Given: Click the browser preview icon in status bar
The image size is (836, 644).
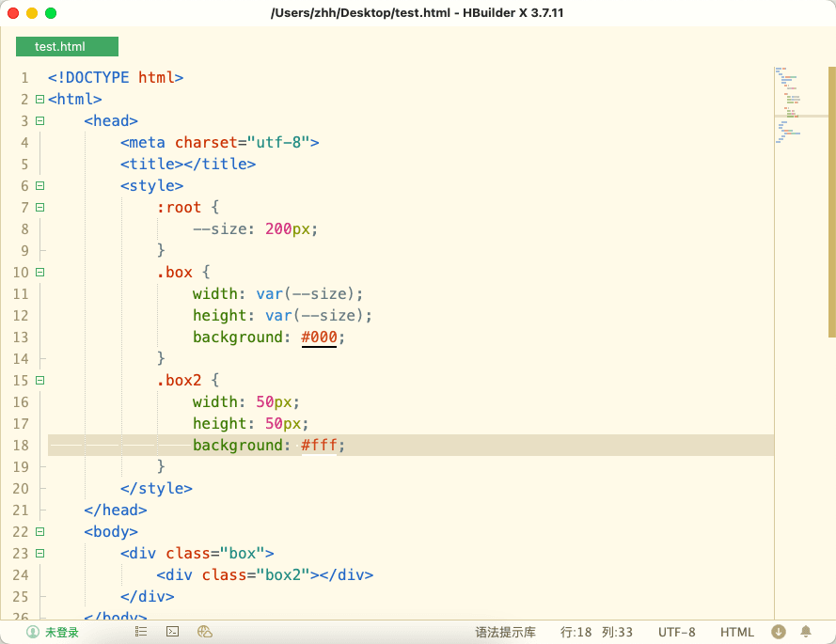Looking at the screenshot, I should point(204,632).
